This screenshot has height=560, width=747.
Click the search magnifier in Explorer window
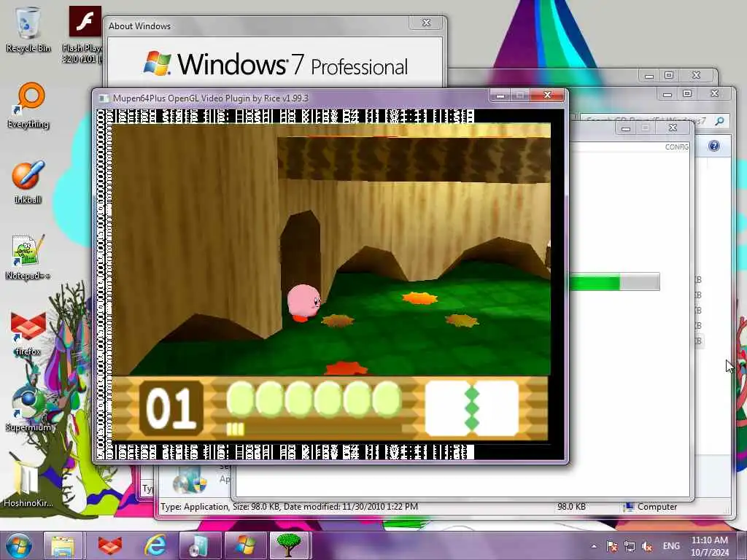[719, 121]
